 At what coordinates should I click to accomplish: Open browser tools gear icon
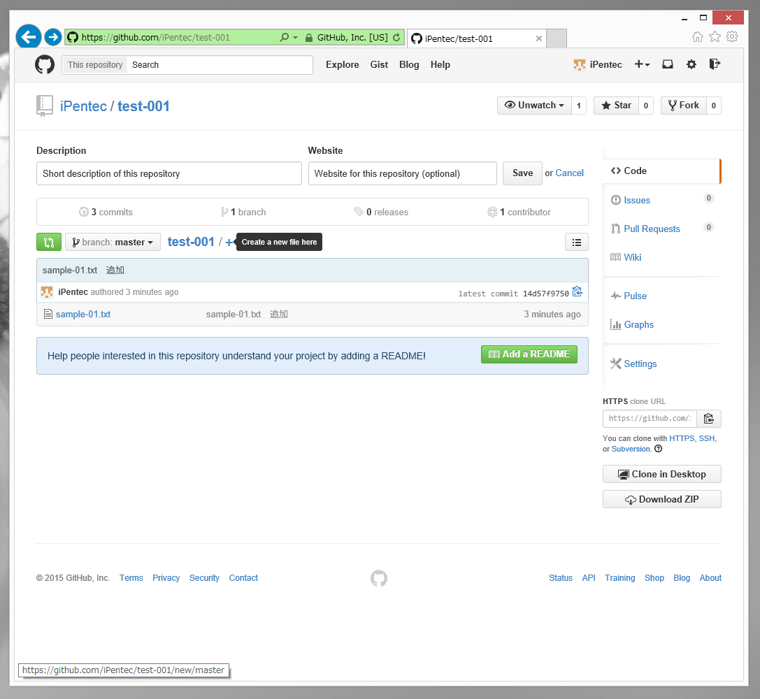pos(732,37)
